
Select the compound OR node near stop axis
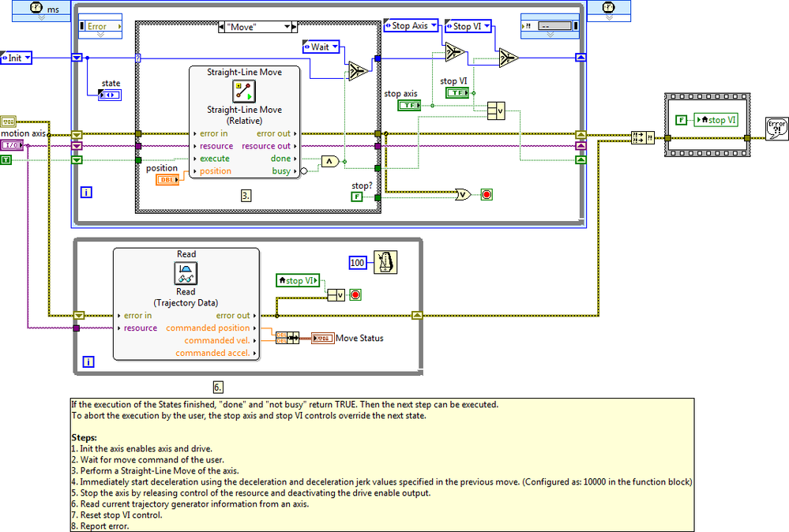[x=496, y=111]
